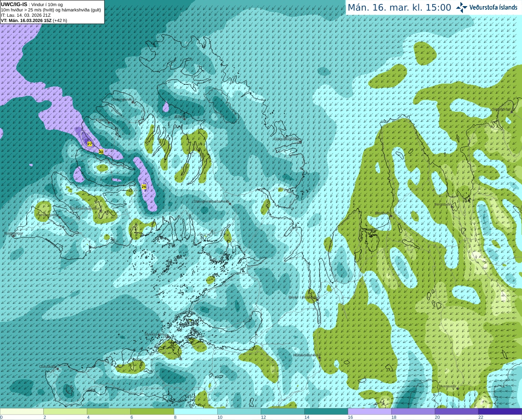Click the Bjargtangar station label
Screen dimensions: 522x420
(13, 233)
